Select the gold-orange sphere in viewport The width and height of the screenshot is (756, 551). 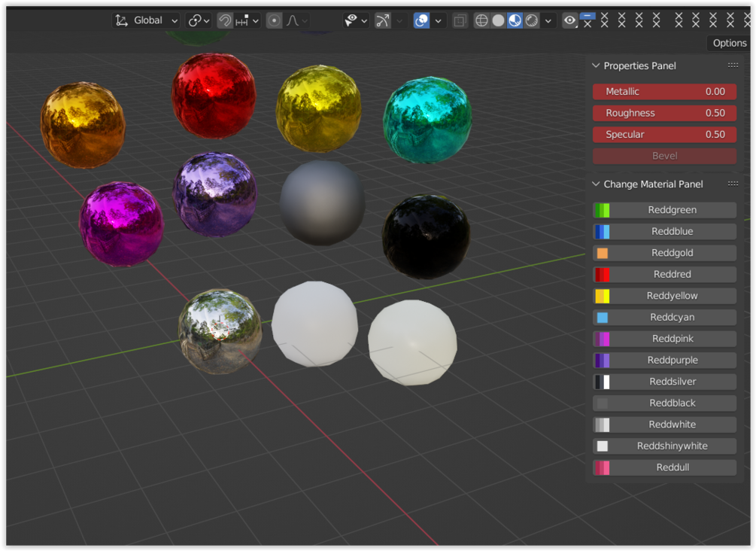pos(83,126)
